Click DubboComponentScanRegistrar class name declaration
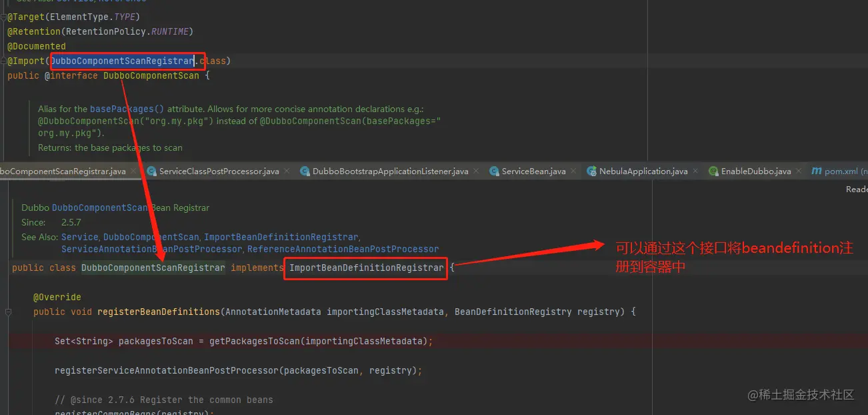Viewport: 868px width, 415px height. click(x=153, y=268)
